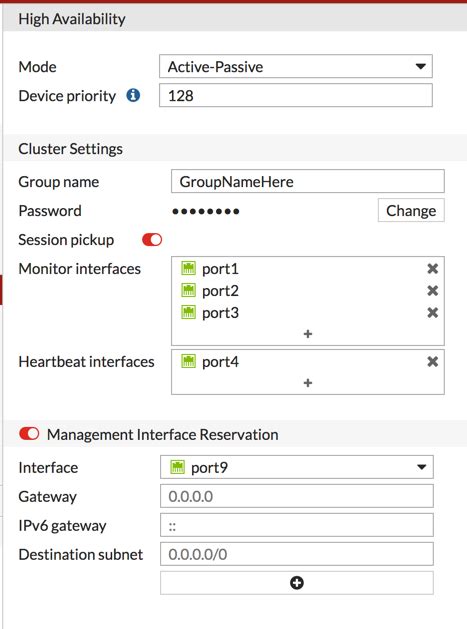Add a monitor interface with the plus
This screenshot has width=467, height=629.
(308, 334)
